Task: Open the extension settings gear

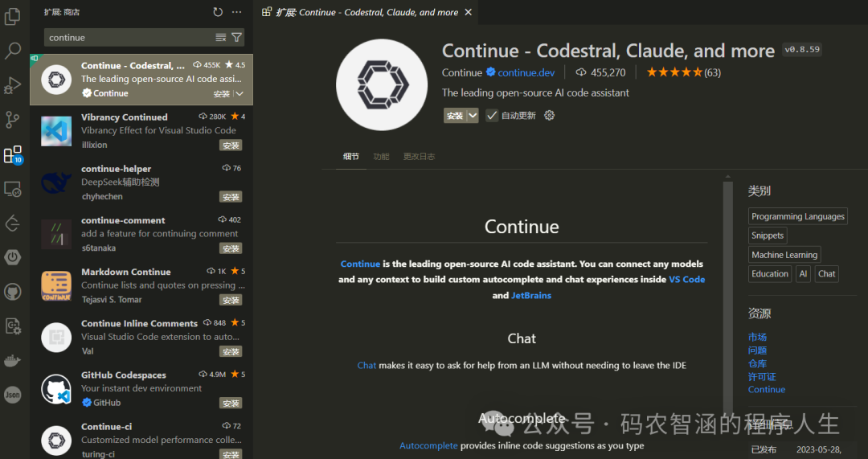Action: 549,115
